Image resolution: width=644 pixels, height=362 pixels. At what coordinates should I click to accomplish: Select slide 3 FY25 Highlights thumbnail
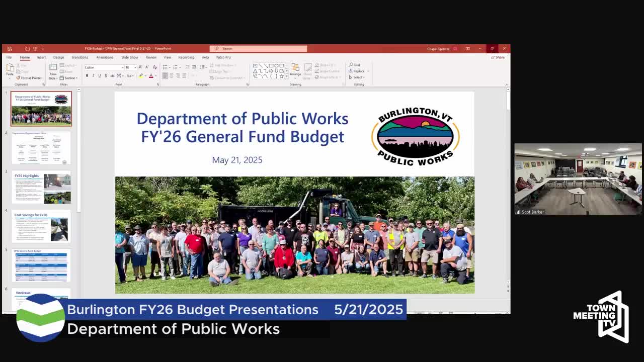[41, 188]
